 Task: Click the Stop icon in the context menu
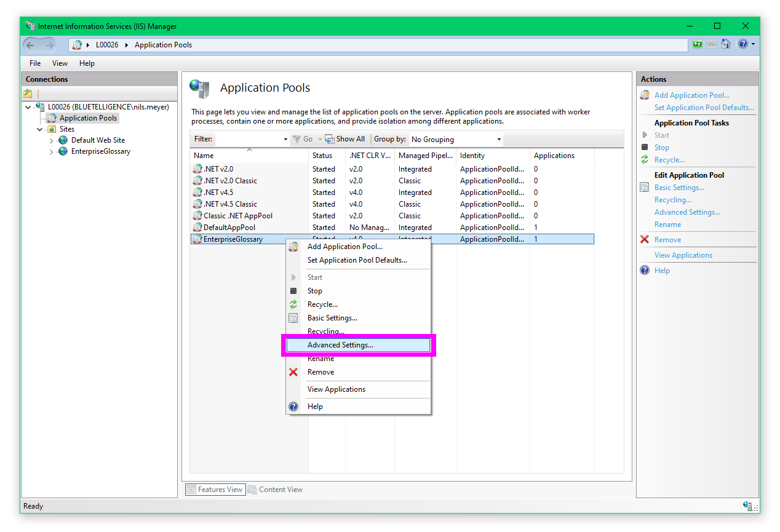293,291
